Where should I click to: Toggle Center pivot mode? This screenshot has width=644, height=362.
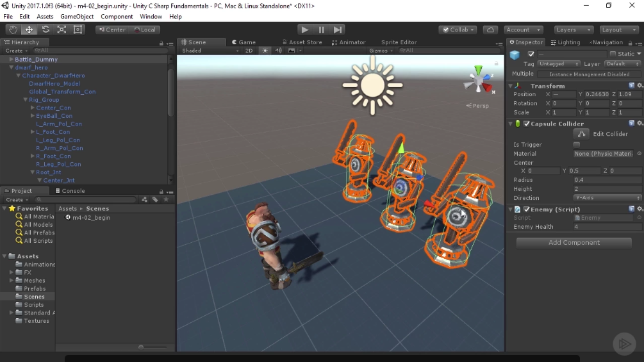pyautogui.click(x=112, y=29)
